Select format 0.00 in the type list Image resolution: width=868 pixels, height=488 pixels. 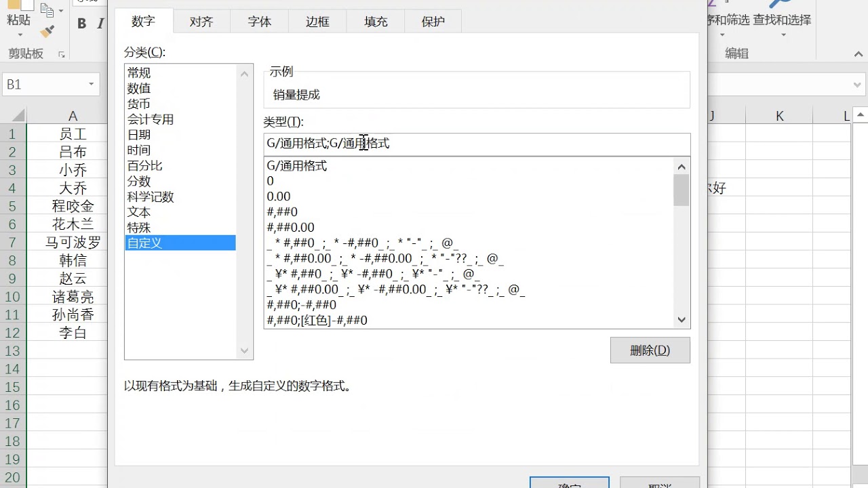point(469,197)
